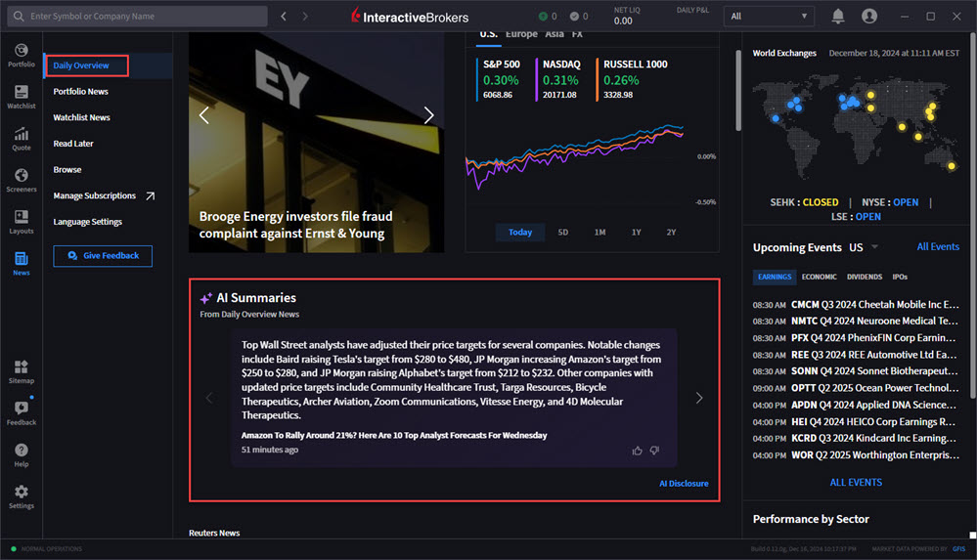977x560 pixels.
Task: Open Browse in news menu
Action: tap(67, 170)
